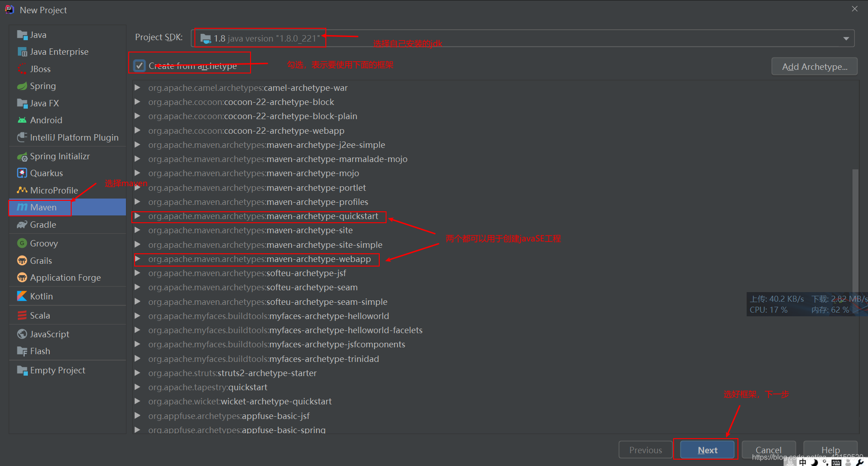Click the Spring Initializr icon
The height and width of the screenshot is (466, 868).
(x=22, y=157)
